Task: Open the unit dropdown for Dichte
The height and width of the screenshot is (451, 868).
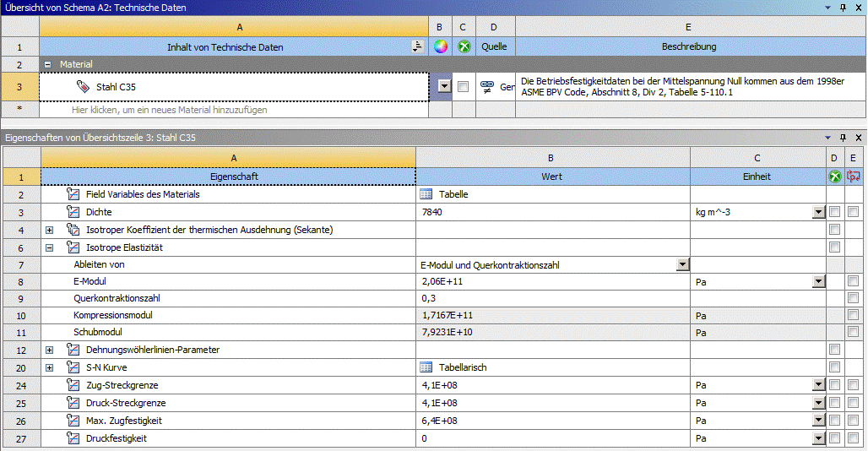Action: pos(817,213)
